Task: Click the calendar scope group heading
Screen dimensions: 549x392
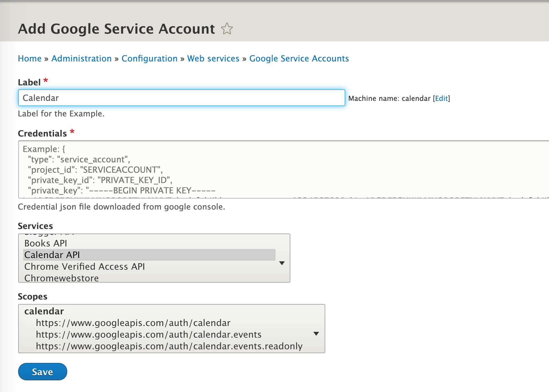Action: [44, 311]
